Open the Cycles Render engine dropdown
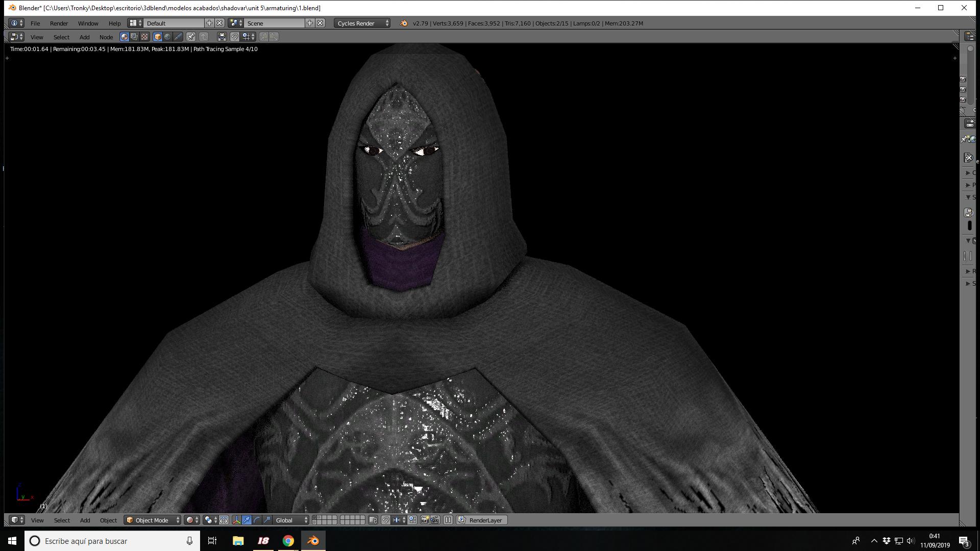Image resolution: width=980 pixels, height=551 pixels. coord(362,23)
